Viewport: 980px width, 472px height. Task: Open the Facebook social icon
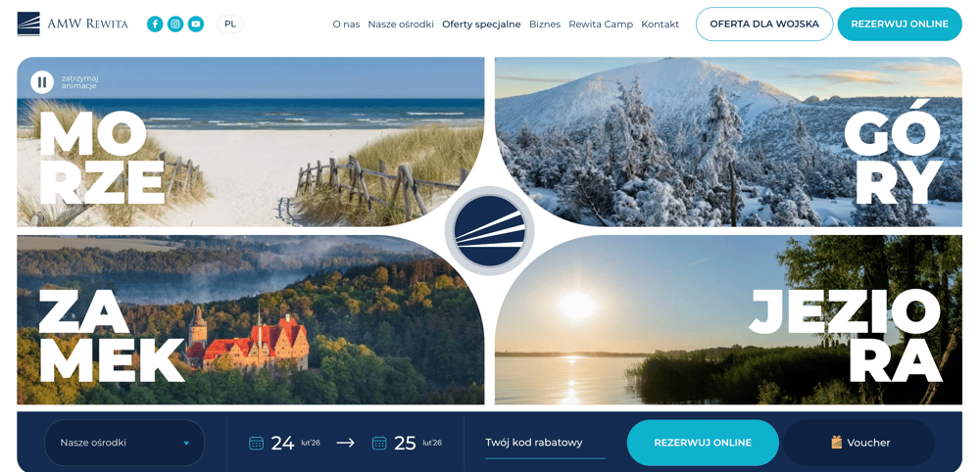pos(155,24)
